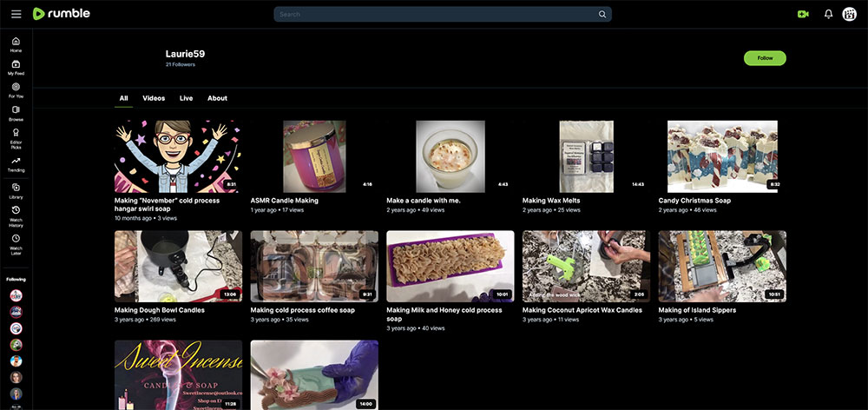Open Browse in sidebar
This screenshot has width=868, height=410.
coord(16,114)
